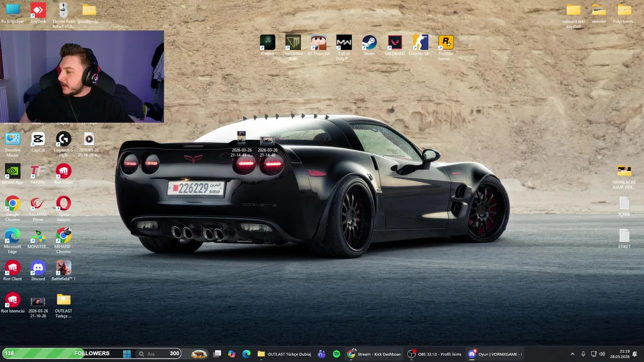The width and height of the screenshot is (644, 362).
Task: Open Microsoft Edge desktop shortcut
Action: [x=13, y=241]
